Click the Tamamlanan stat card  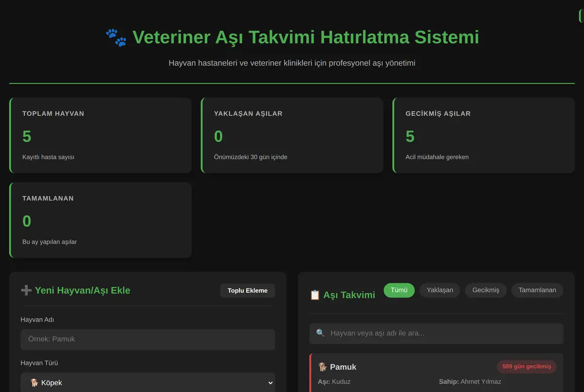[x=100, y=220]
